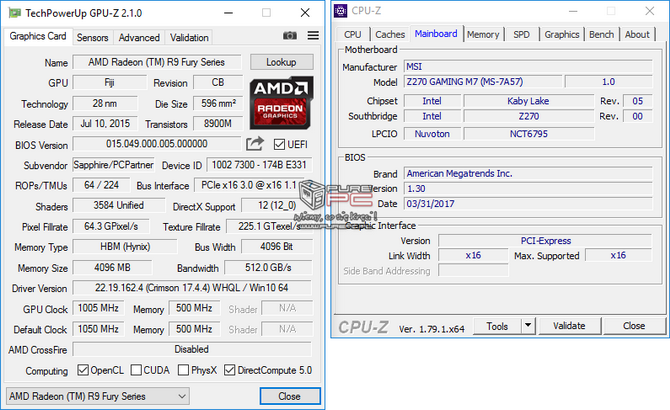
Task: Toggle the DirectCompute 5.0 checkbox
Action: pos(229,370)
